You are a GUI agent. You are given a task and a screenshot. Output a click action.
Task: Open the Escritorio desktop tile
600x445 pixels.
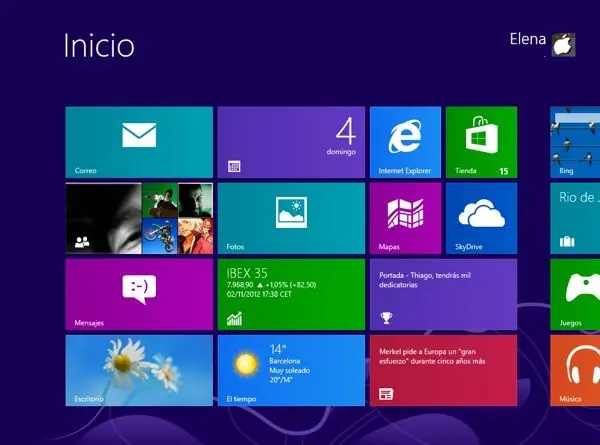(x=139, y=370)
